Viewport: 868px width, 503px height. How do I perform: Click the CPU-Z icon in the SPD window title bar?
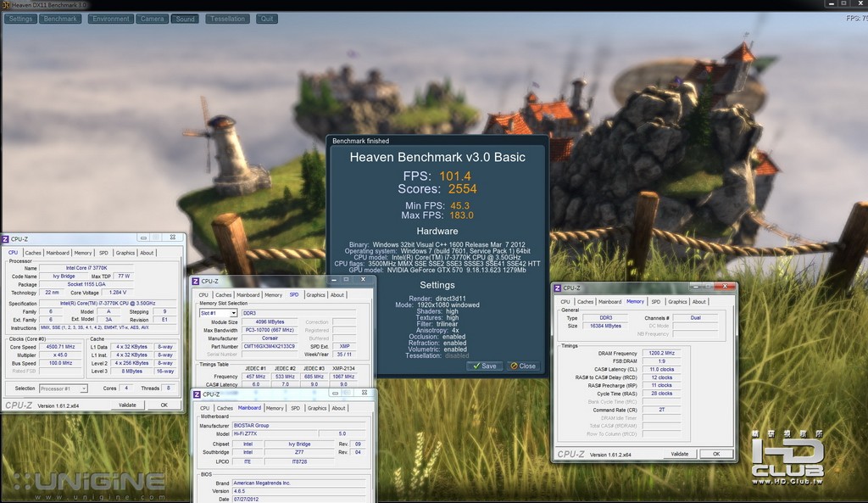[x=196, y=282]
